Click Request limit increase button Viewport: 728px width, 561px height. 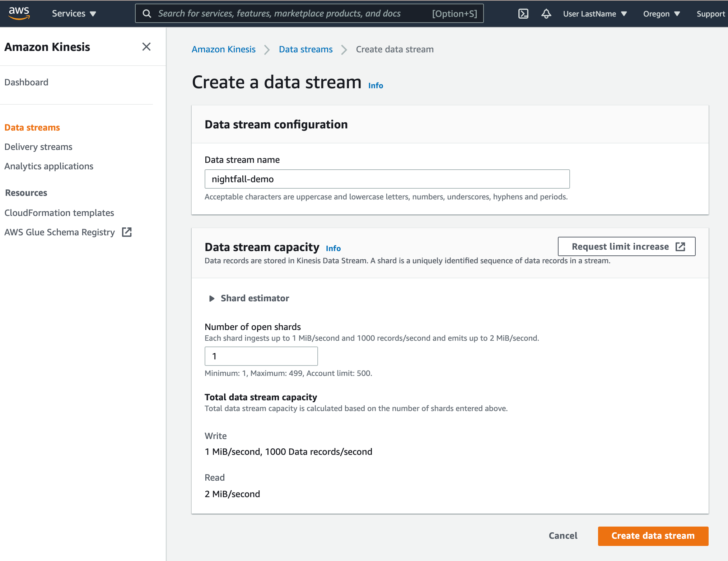click(x=626, y=246)
